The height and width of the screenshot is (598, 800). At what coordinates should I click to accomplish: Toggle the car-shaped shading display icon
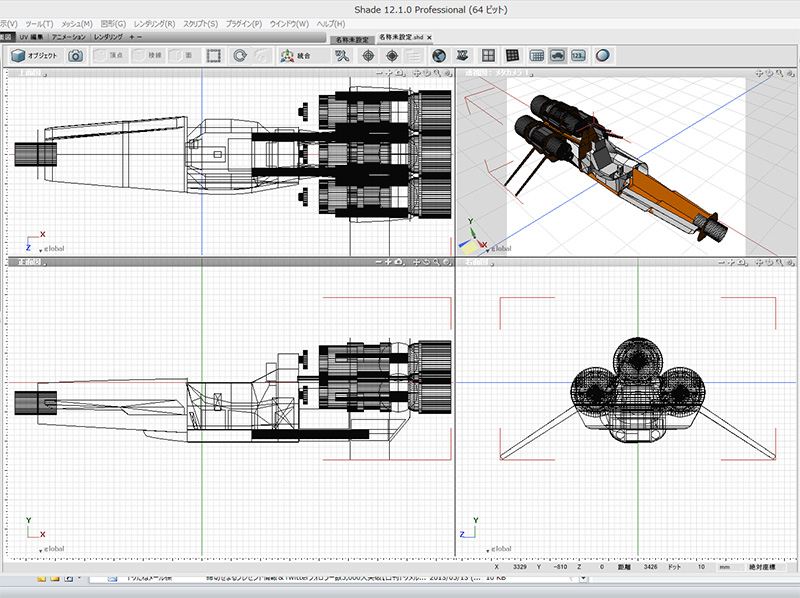(557, 56)
